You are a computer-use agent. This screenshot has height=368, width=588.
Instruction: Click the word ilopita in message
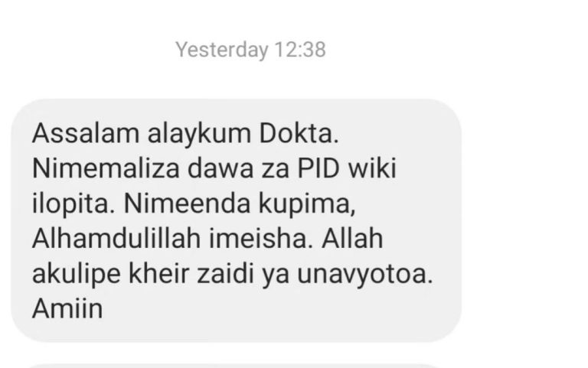73,204
